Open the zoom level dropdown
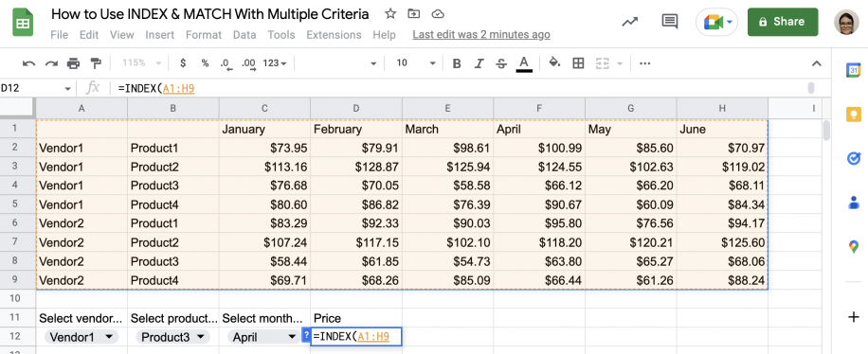868x354 pixels. 142,63
